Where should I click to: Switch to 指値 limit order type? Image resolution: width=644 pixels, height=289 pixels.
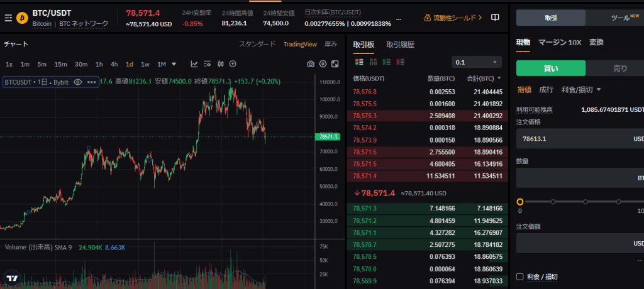pyautogui.click(x=524, y=89)
